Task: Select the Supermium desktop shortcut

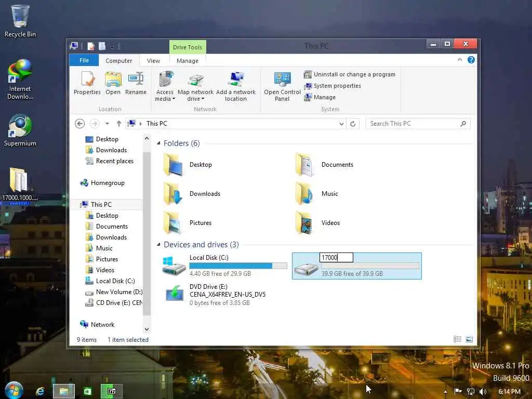Action: click(20, 130)
